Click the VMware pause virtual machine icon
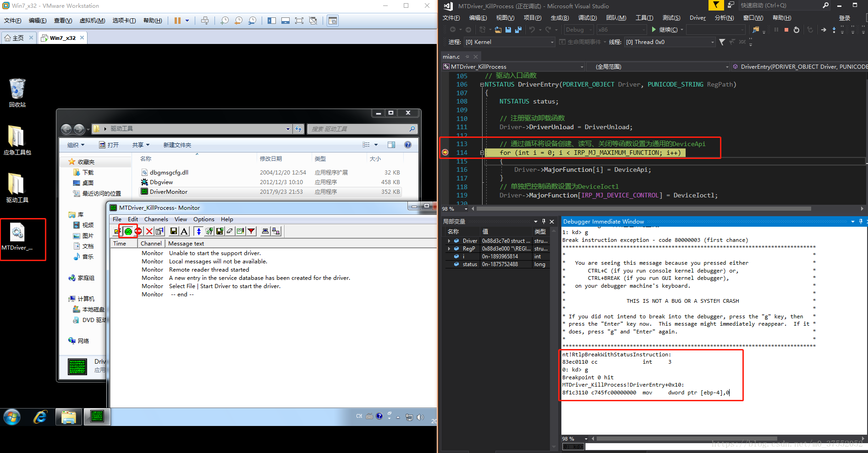 [177, 21]
